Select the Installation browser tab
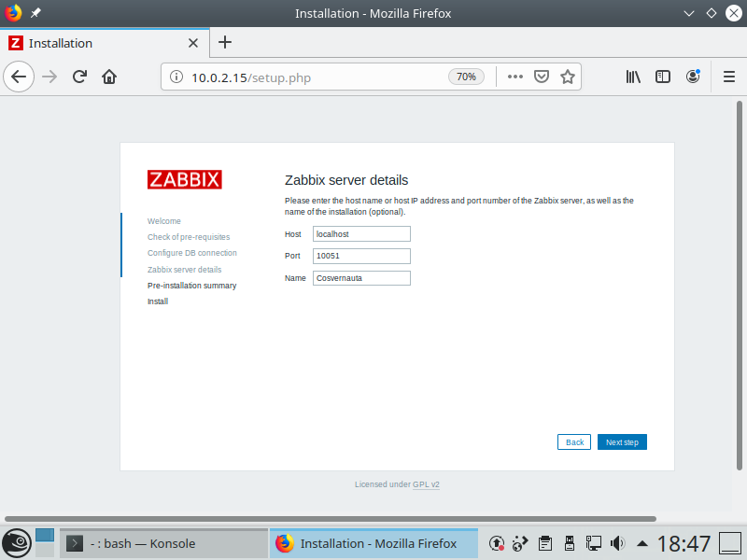The width and height of the screenshot is (747, 560). (x=105, y=43)
